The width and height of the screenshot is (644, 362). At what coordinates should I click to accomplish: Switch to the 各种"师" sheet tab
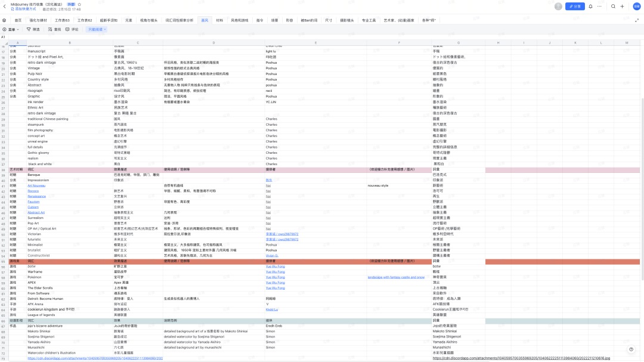[x=429, y=20]
